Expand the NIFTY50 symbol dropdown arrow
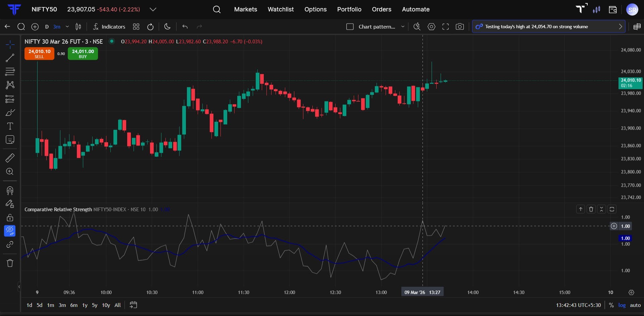Screen dimensions: 644x316 click(153, 9)
